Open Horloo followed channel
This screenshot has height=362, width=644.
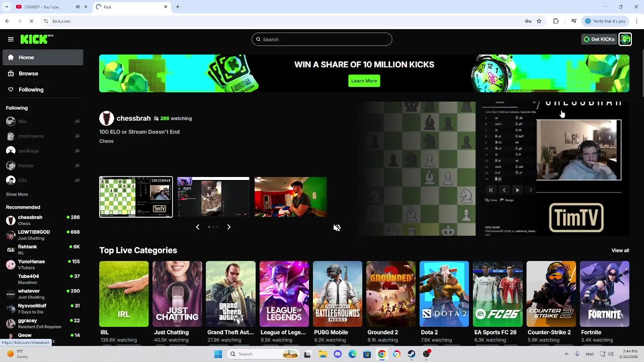point(43,165)
